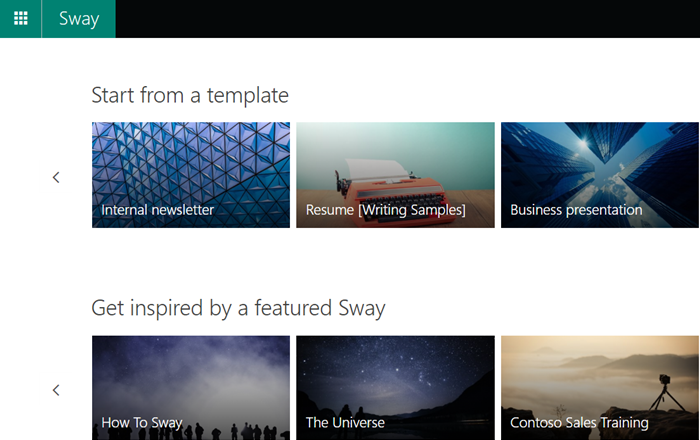Click the empty black header bar area

(x=400, y=19)
